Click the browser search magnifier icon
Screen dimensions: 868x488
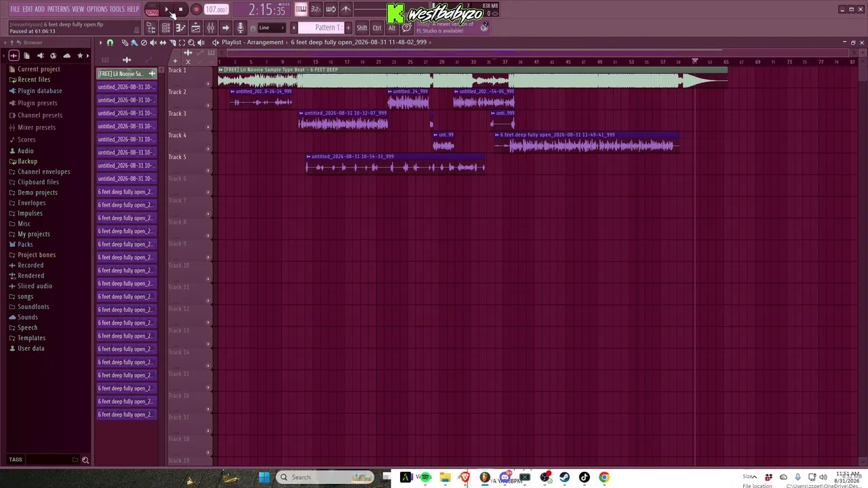click(x=85, y=460)
